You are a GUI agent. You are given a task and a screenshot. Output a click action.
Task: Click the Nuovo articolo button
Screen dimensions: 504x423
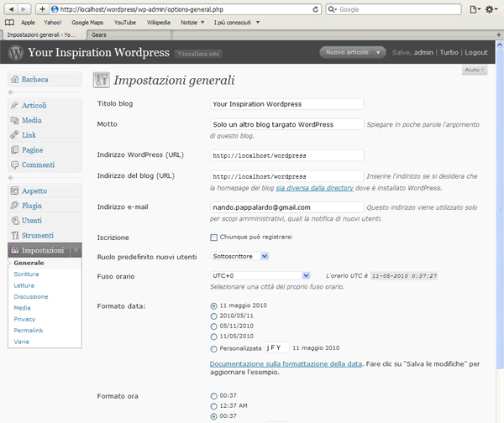point(347,52)
